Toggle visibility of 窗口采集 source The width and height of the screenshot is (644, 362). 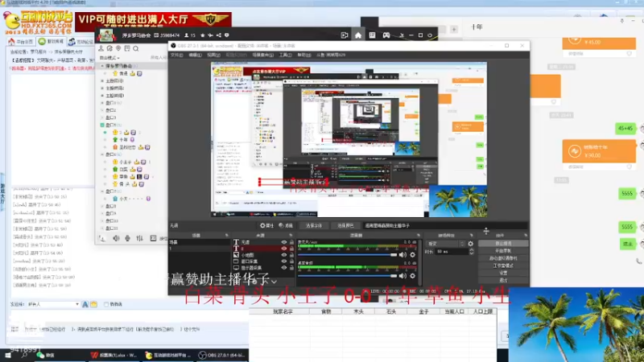284,261
